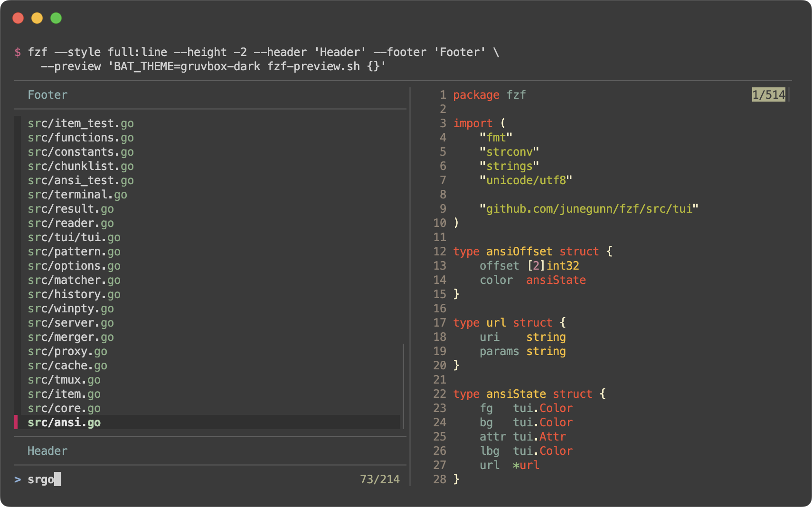Click the 'params string' field line
Image resolution: width=812 pixels, height=507 pixels.
523,351
